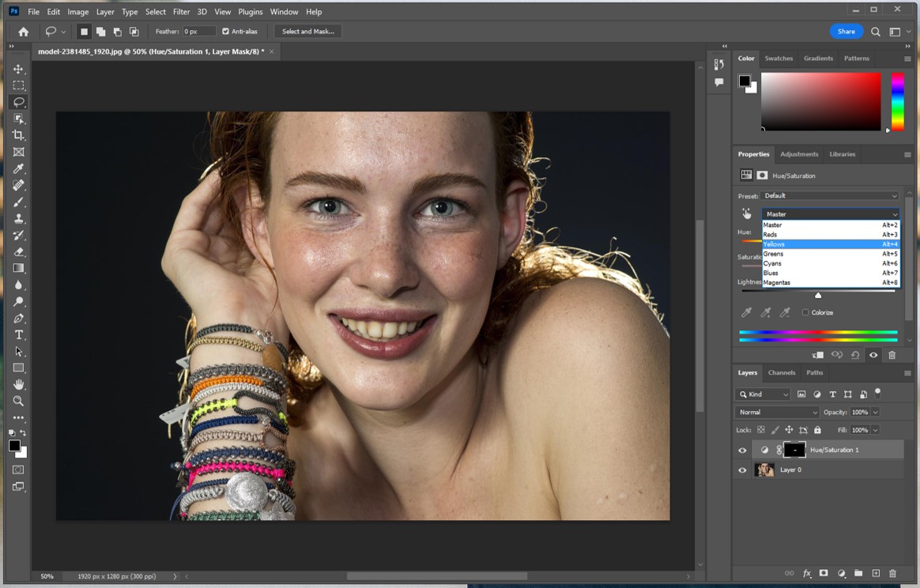Delete layer using trash icon in Layers panel
This screenshot has width=920, height=588.
892,573
